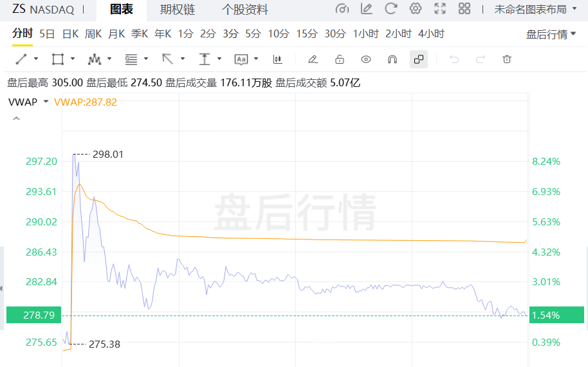Open the 个股资料 tab
Viewport: 588px width, 367px height.
[245, 10]
